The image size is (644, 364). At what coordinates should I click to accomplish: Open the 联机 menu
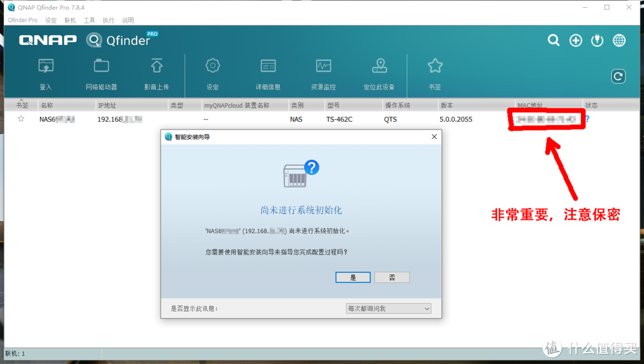pos(70,20)
